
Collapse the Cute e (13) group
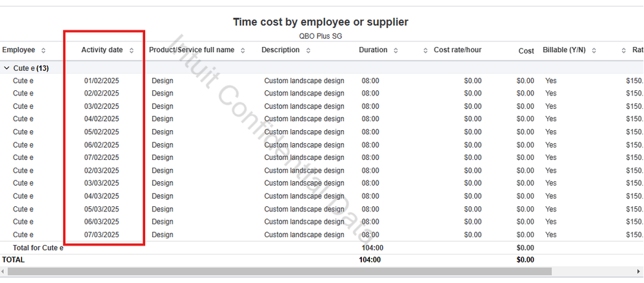tap(6, 68)
